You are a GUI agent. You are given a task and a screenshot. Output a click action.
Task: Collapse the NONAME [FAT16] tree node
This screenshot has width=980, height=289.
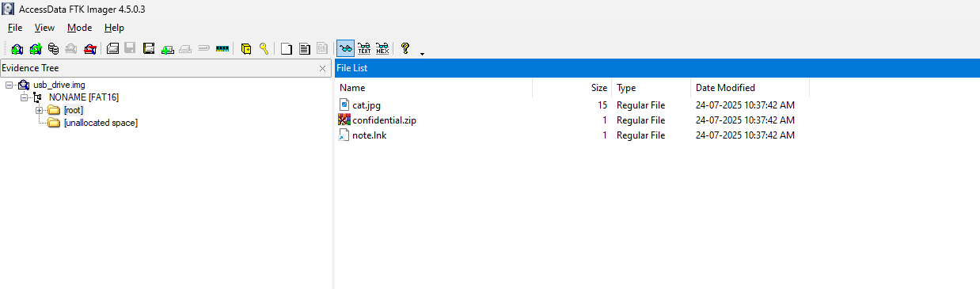[24, 97]
